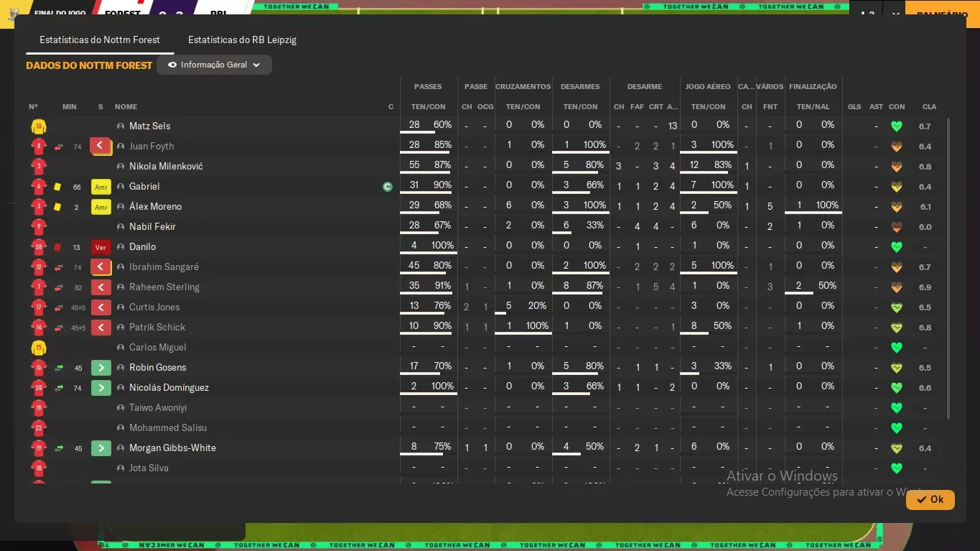Click Nikola Milenković red shirt number icon
The width and height of the screenshot is (980, 551).
pyautogui.click(x=39, y=167)
